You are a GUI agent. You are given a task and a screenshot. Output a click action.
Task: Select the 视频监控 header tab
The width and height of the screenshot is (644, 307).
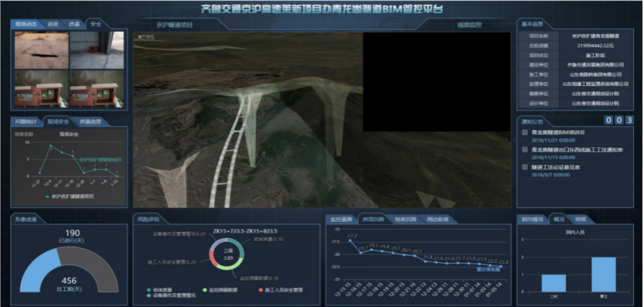(469, 25)
